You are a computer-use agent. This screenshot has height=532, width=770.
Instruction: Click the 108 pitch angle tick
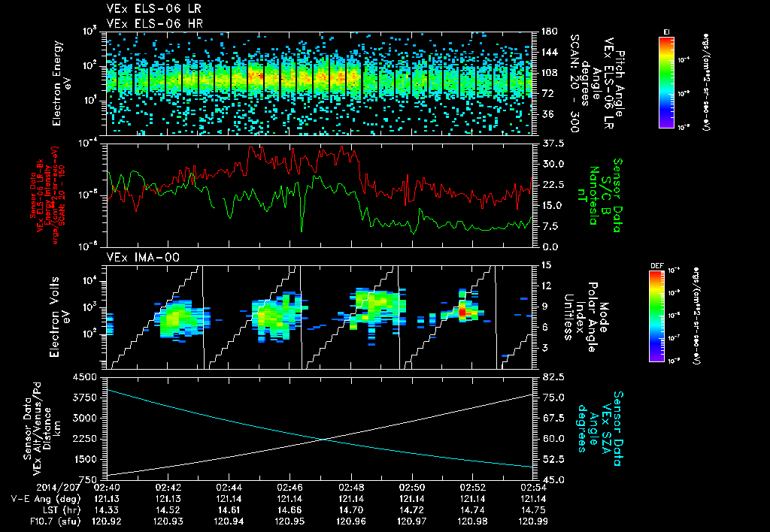[549, 73]
